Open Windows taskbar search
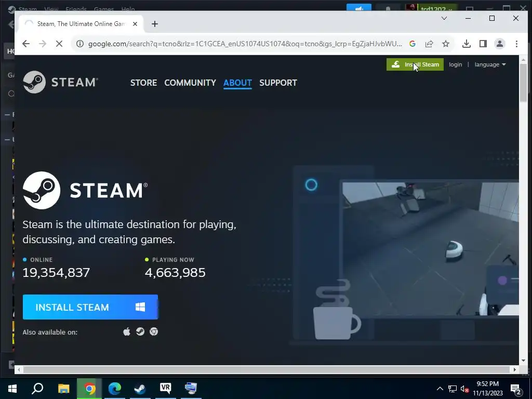The width and height of the screenshot is (532, 399). [x=37, y=389]
